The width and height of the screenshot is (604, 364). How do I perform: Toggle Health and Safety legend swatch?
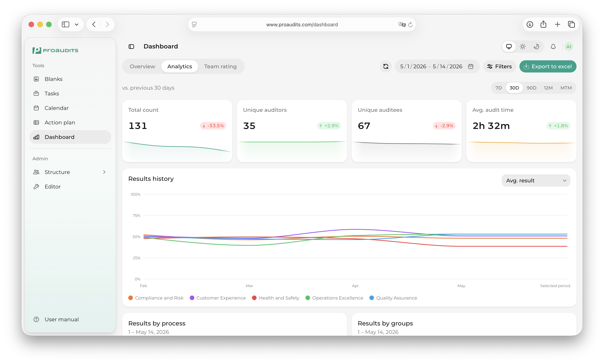(x=254, y=298)
